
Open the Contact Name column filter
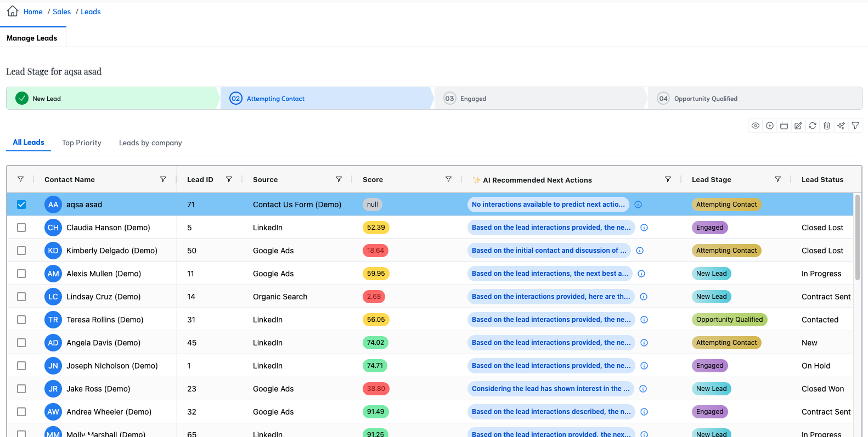[x=163, y=179]
